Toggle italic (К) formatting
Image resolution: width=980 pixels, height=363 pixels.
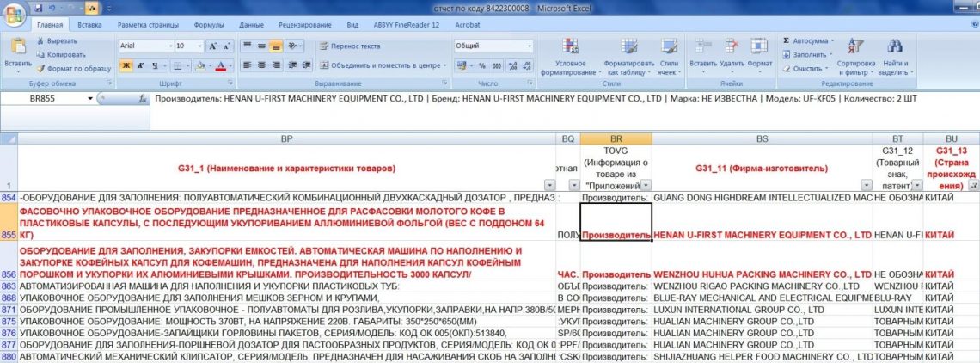coord(140,65)
